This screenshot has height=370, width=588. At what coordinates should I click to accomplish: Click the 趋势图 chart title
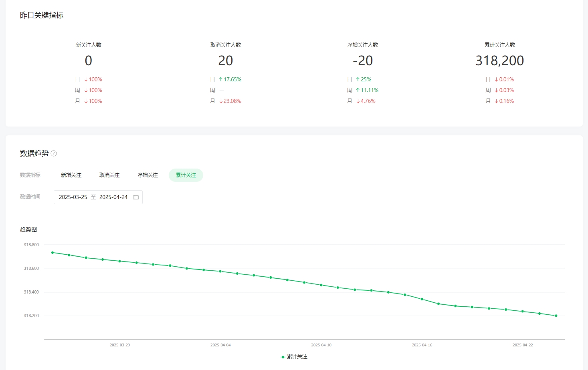(x=28, y=229)
